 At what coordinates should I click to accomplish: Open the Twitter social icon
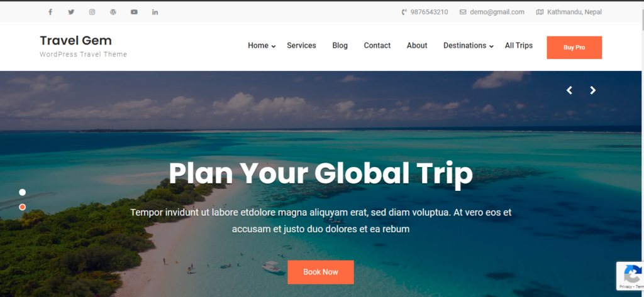tap(71, 12)
